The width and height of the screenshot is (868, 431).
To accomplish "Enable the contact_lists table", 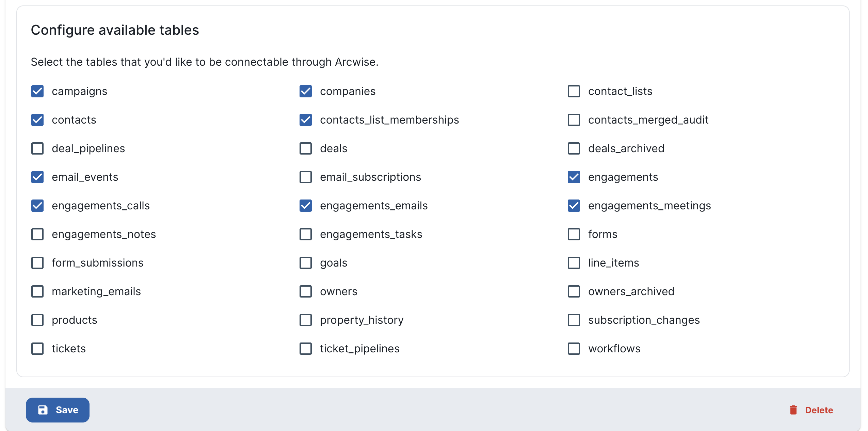I will (574, 91).
